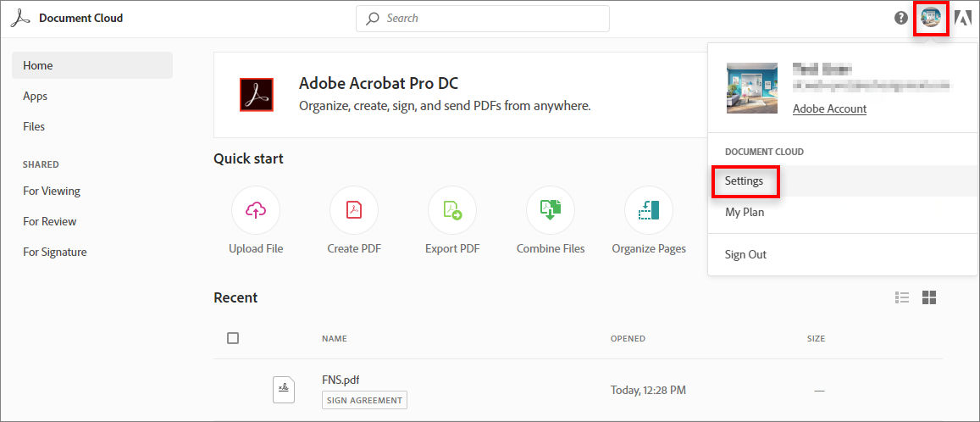Open the Adobe Account link

[x=829, y=108]
